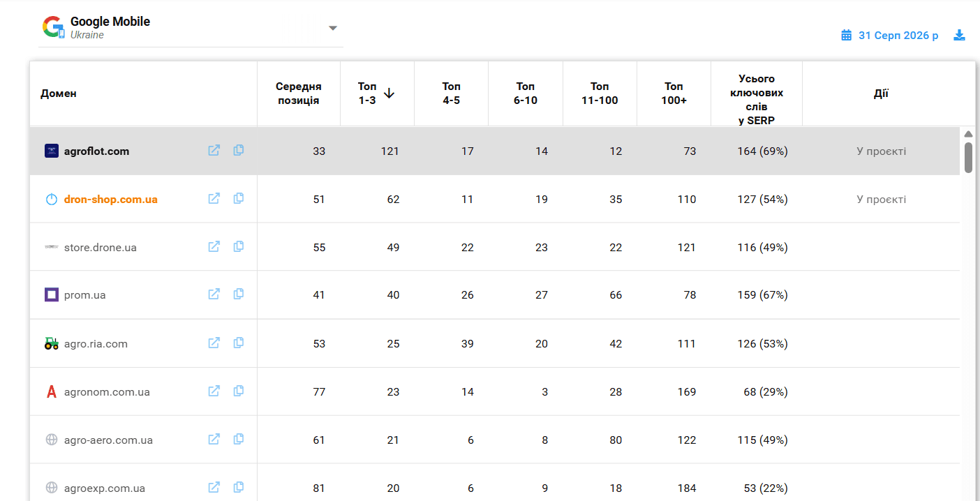The image size is (980, 501).
Task: Click the 53 (22%) keywords cell
Action: click(766, 488)
